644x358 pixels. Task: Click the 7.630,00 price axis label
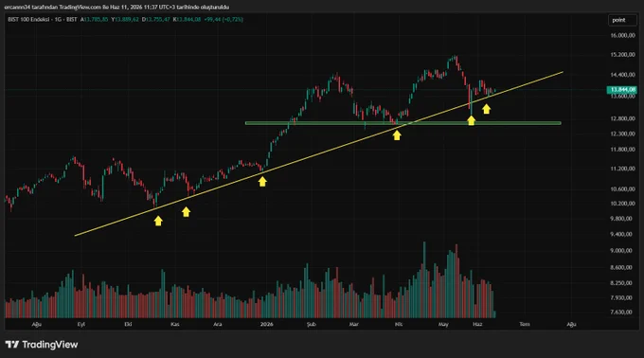[x=621, y=313]
